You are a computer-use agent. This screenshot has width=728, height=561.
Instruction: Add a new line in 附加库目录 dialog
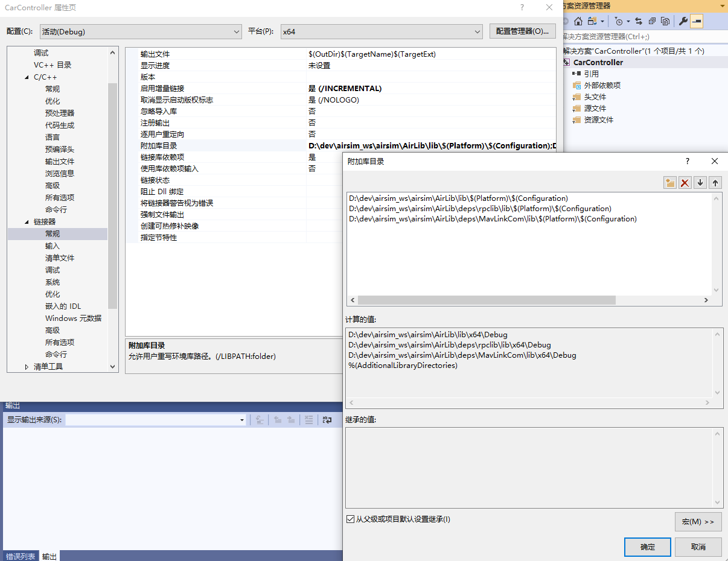point(670,182)
